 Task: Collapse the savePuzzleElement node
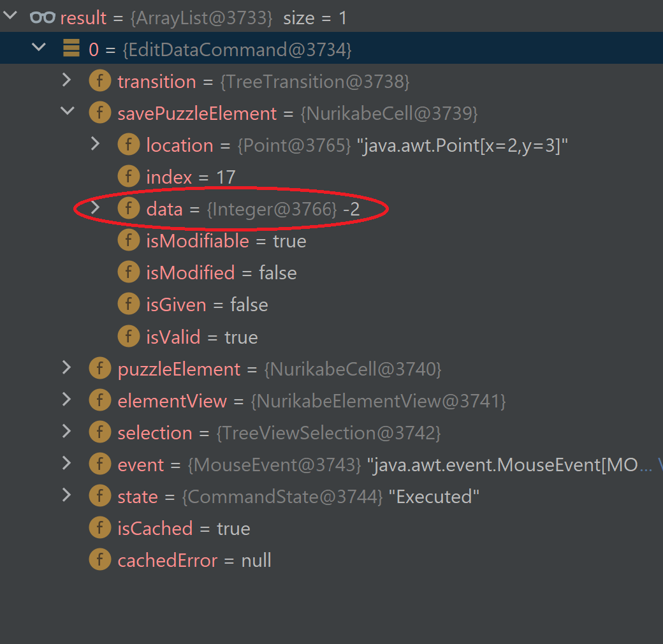coord(67,110)
